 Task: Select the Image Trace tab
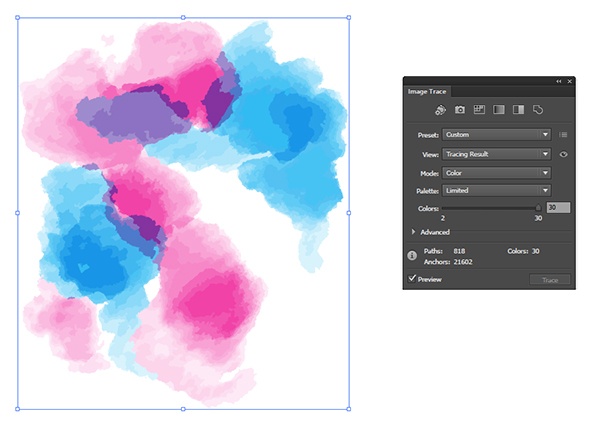click(x=427, y=91)
